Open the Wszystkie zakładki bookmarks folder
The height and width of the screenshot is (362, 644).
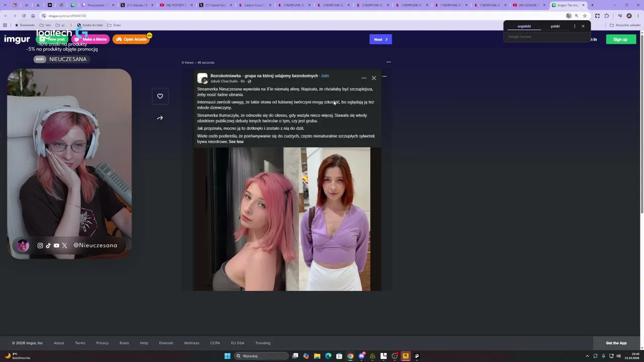pos(625,25)
